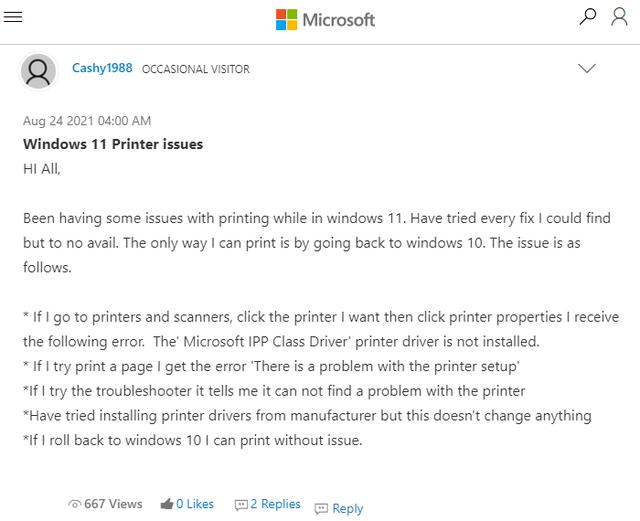The width and height of the screenshot is (640, 521).
Task: Click Cashy1988's gray avatar picture
Action: [x=38, y=71]
